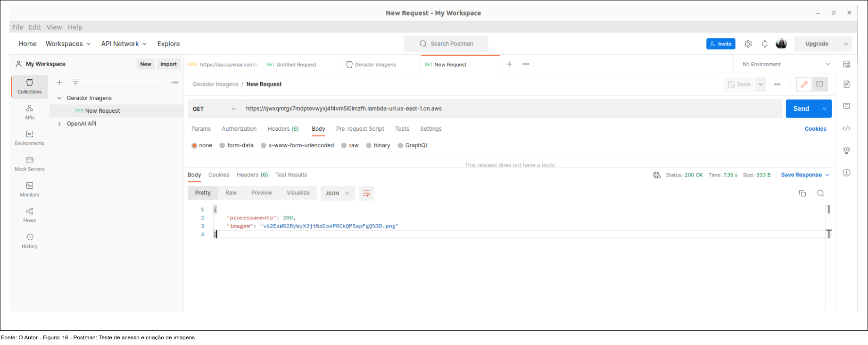Switch to the Params tab
This screenshot has width=868, height=345.
(x=201, y=129)
